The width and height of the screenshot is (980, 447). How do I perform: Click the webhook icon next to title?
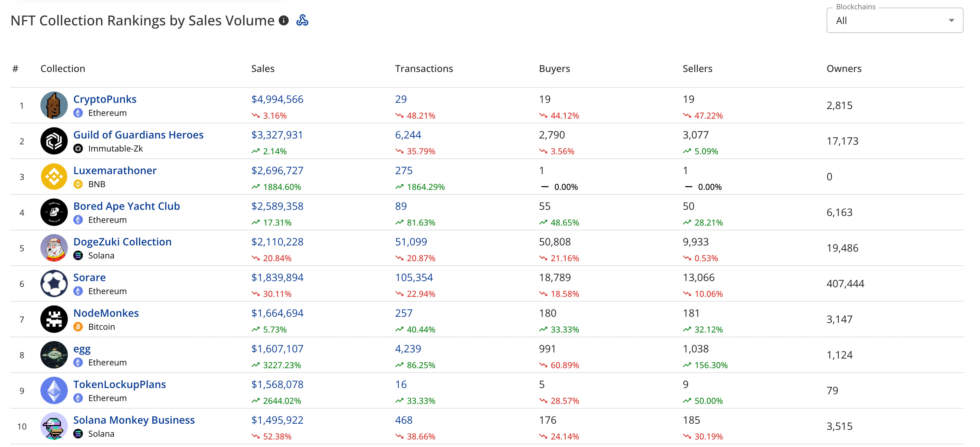coord(302,20)
